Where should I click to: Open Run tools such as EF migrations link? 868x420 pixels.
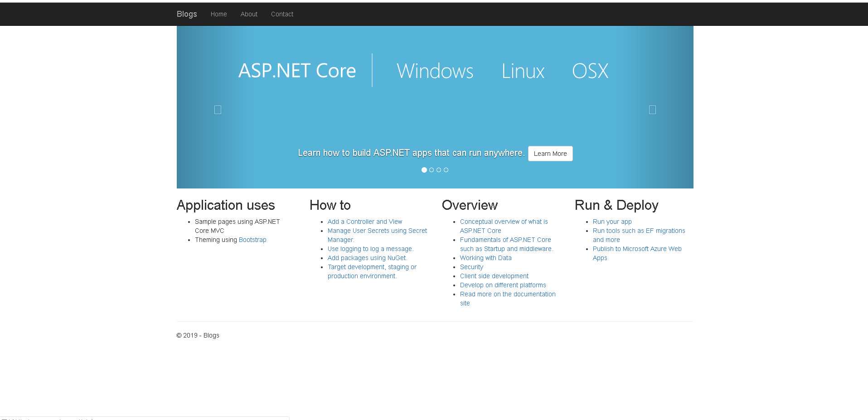coord(639,235)
